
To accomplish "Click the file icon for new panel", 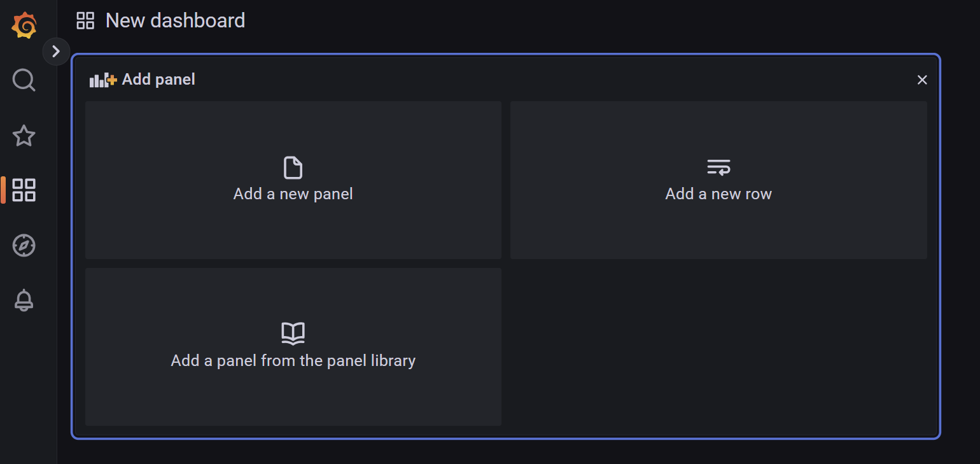I will (x=293, y=168).
